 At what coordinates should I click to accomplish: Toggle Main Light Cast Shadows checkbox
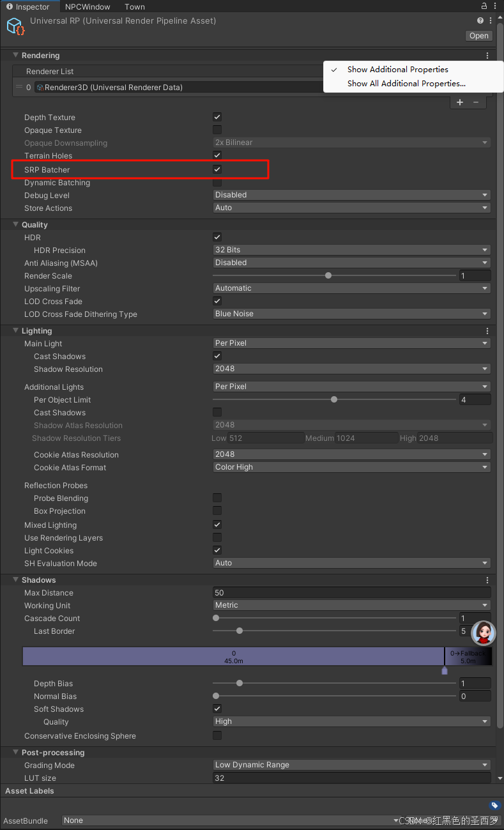(217, 356)
